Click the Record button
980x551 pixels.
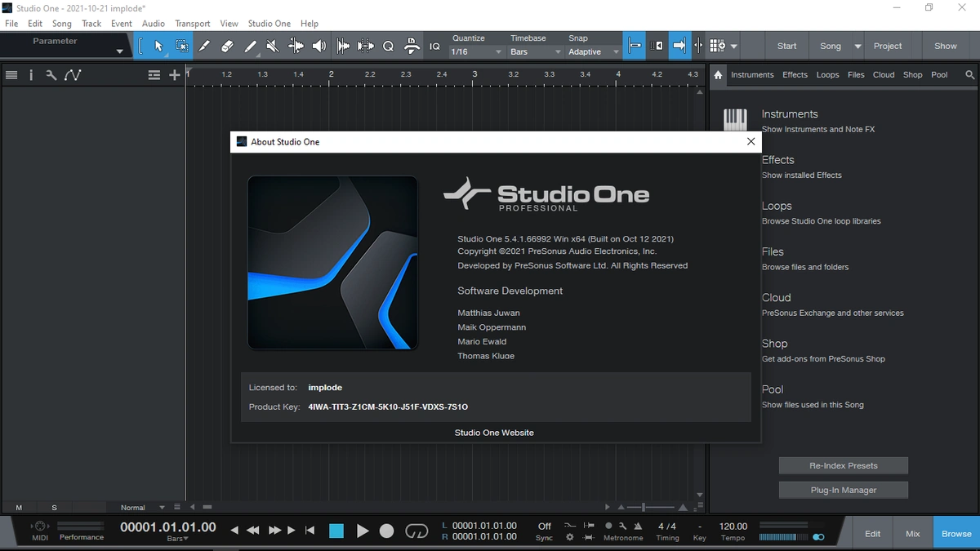coord(387,531)
